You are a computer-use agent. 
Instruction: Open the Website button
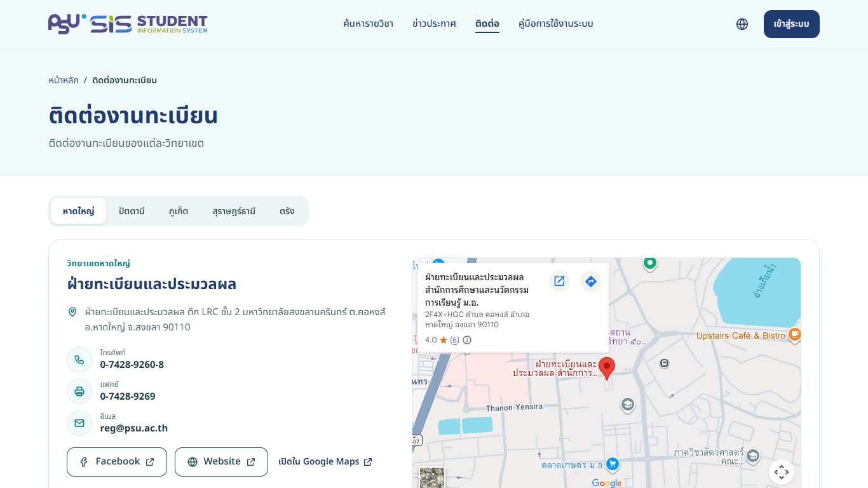(221, 462)
